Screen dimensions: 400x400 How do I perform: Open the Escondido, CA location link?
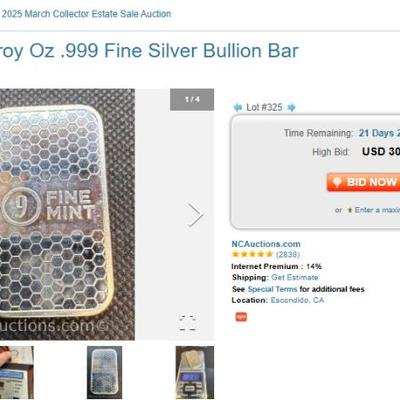click(297, 300)
